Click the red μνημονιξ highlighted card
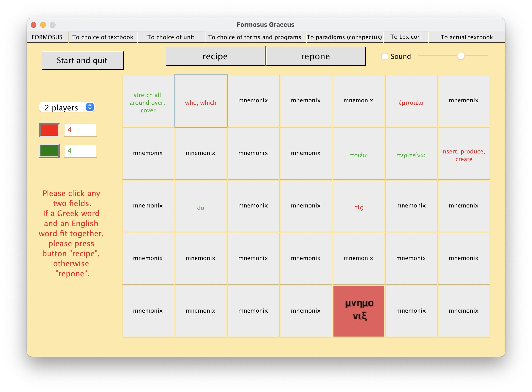532x392 pixels. coord(358,311)
